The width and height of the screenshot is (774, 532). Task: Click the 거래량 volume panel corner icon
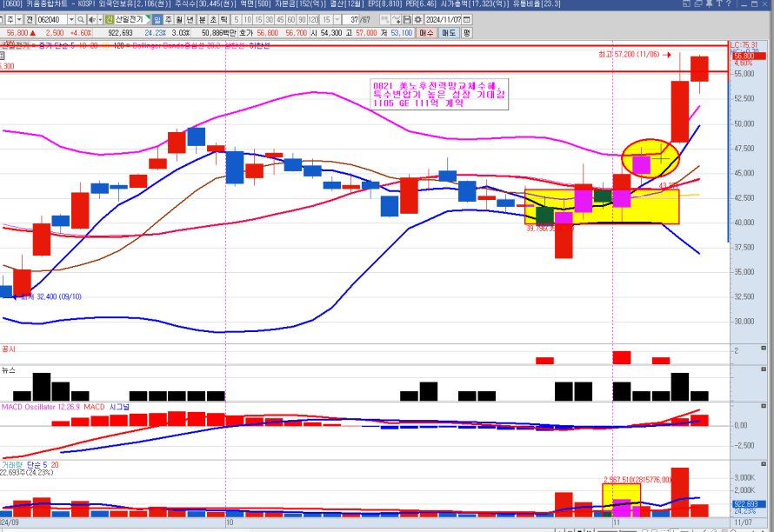764,464
